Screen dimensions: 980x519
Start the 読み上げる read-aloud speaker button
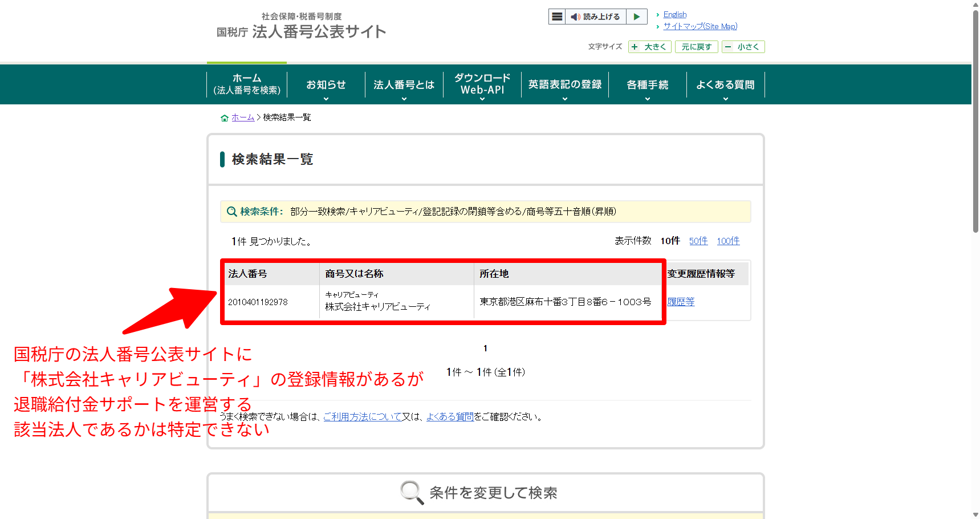click(596, 17)
